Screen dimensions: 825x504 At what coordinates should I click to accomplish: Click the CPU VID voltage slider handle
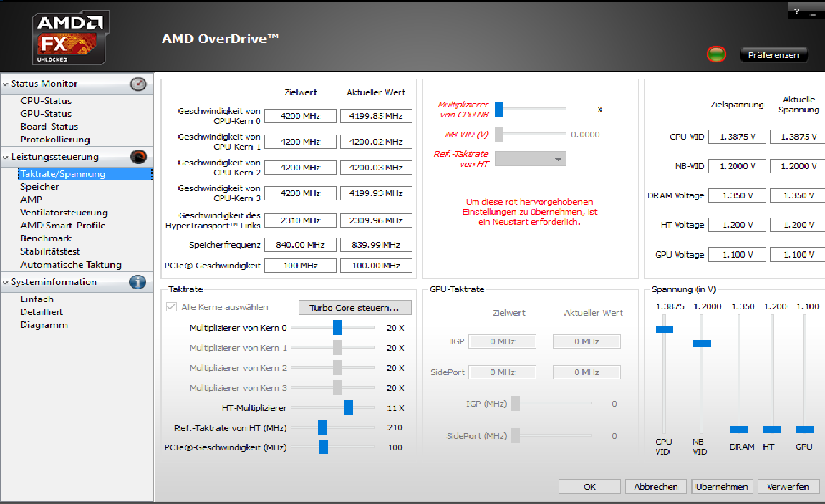tap(665, 329)
